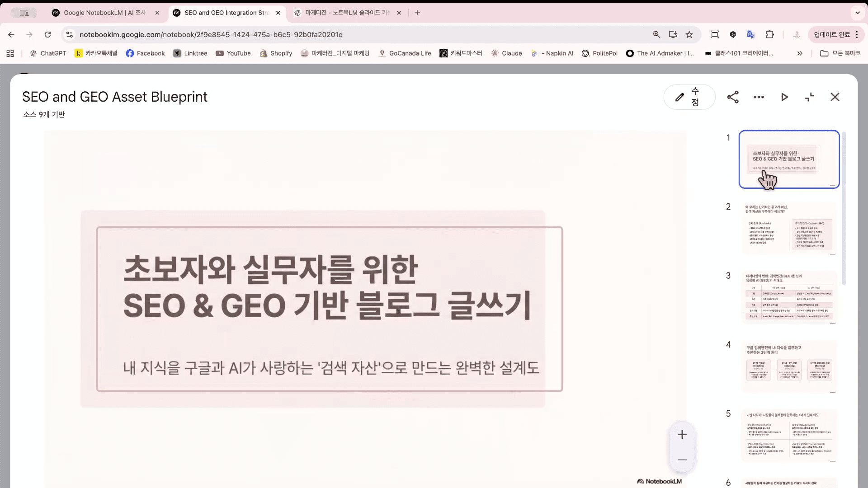
Task: Open the 모든 북마크 folder
Action: [840, 53]
